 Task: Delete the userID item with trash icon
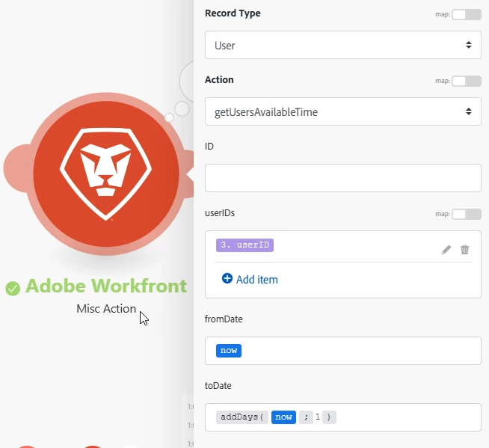coord(464,250)
